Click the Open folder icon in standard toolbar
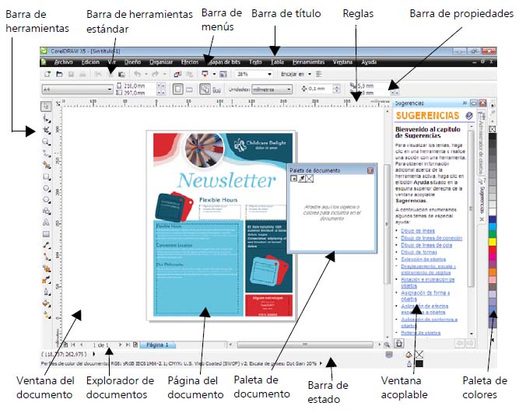 59,74
